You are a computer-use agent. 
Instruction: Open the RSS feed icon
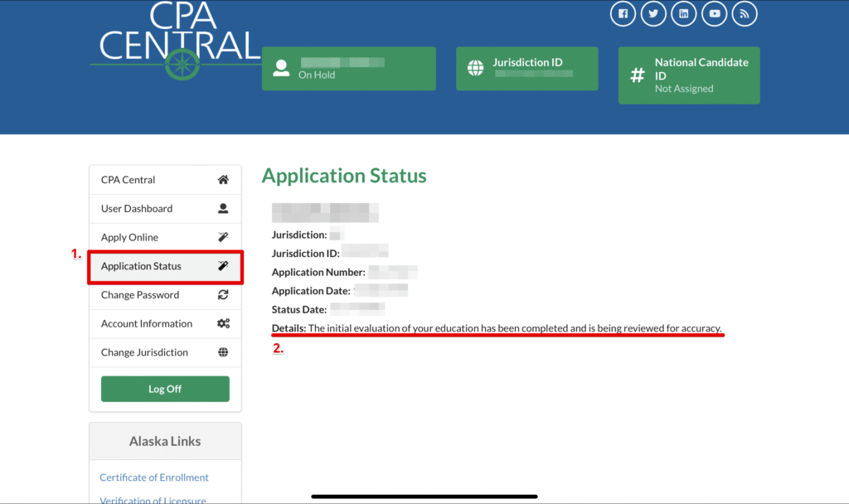[745, 13]
